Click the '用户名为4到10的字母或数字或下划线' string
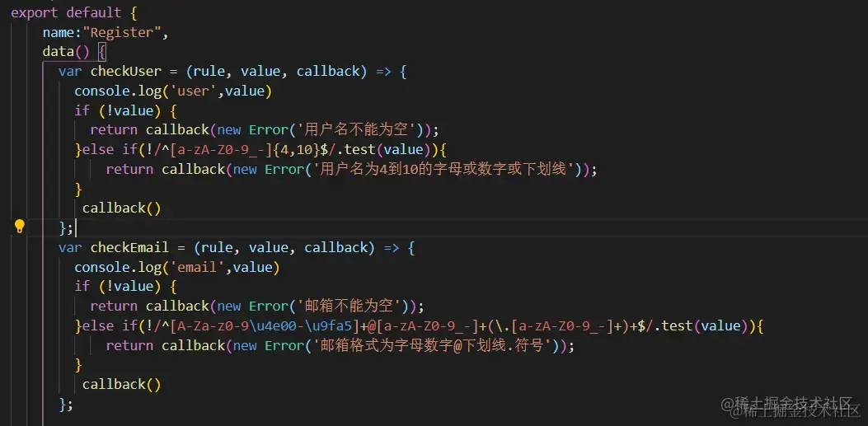The width and height of the screenshot is (868, 426). 443,169
